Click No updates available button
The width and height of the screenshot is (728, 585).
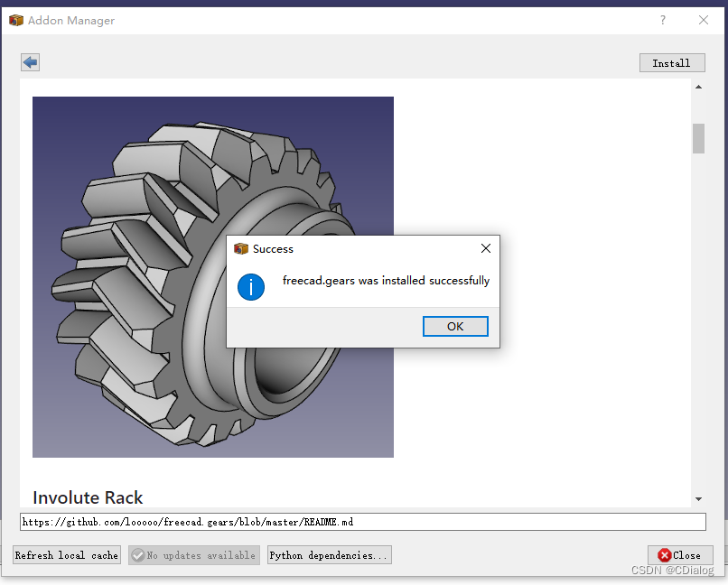194,555
